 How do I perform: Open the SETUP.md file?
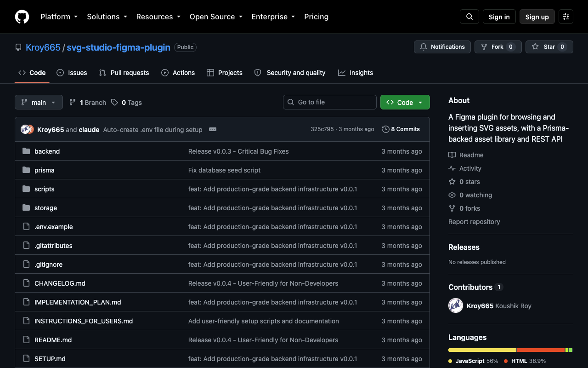pyautogui.click(x=50, y=359)
